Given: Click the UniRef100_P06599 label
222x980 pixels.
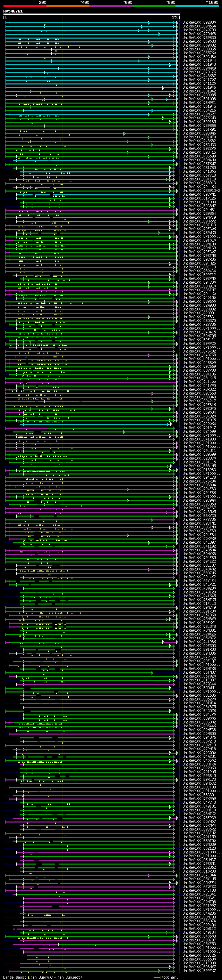Looking at the screenshot, I should (199, 156).
